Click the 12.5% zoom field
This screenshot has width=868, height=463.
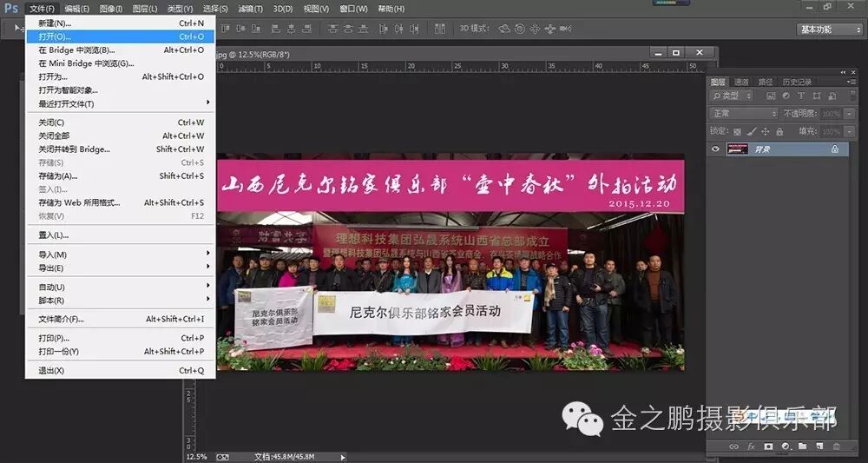click(x=196, y=457)
